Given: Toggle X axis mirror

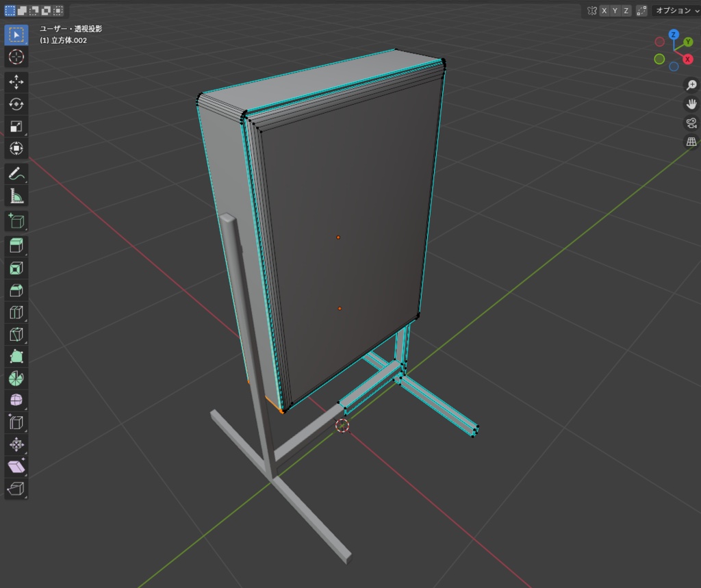Looking at the screenshot, I should (x=604, y=11).
